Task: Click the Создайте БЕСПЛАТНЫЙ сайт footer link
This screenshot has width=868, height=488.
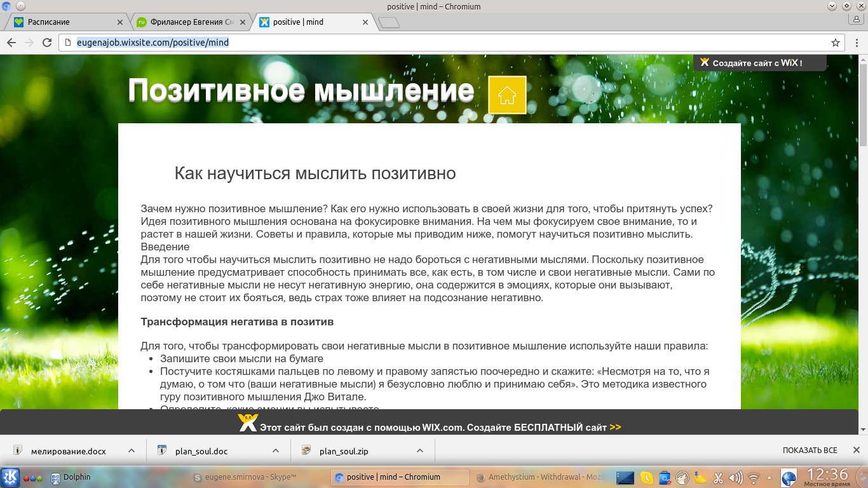Action: [544, 428]
